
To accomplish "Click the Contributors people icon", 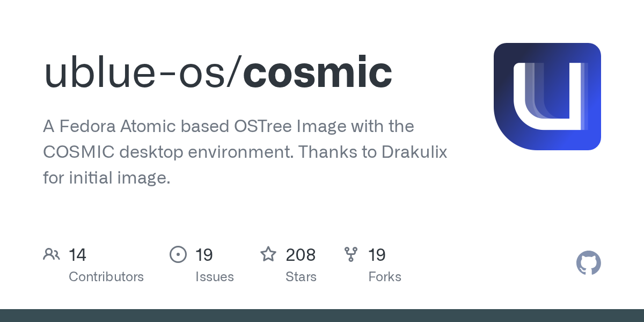I will coord(52,254).
